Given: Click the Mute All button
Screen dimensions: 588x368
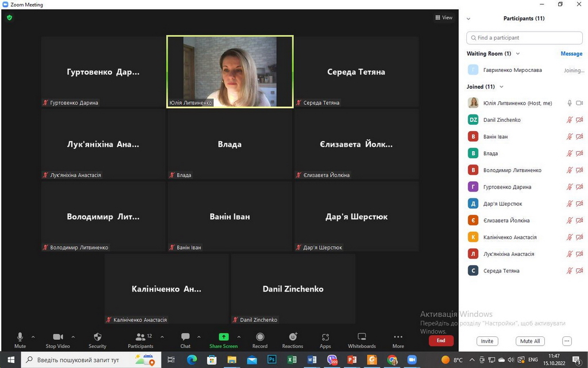Looking at the screenshot, I should pos(529,341).
